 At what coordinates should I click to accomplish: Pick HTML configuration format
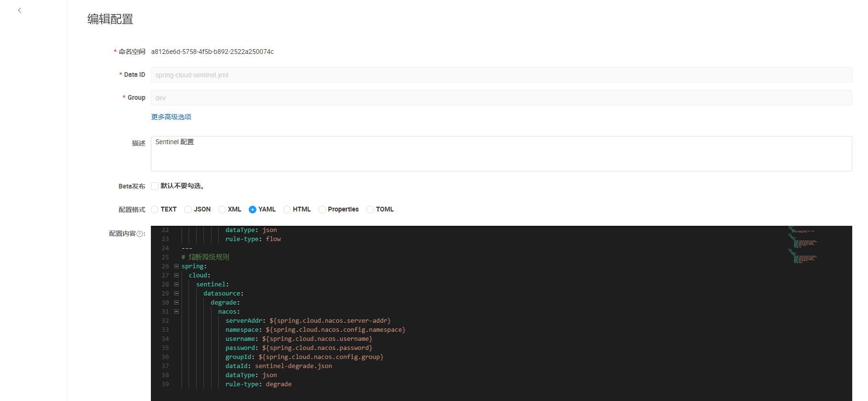point(287,210)
